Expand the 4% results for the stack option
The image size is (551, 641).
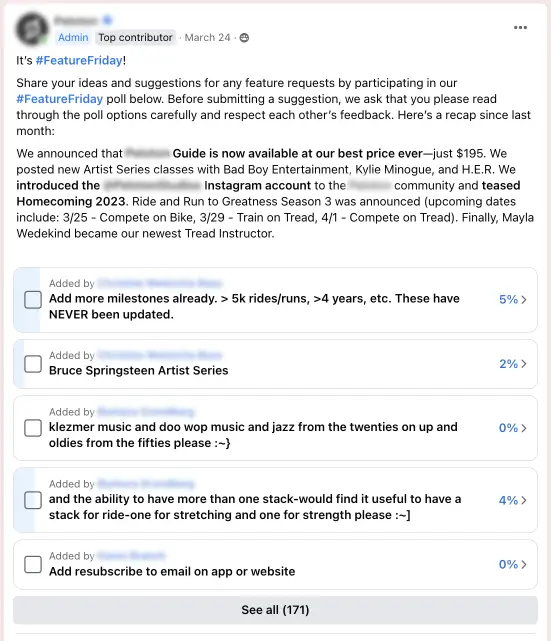(513, 500)
